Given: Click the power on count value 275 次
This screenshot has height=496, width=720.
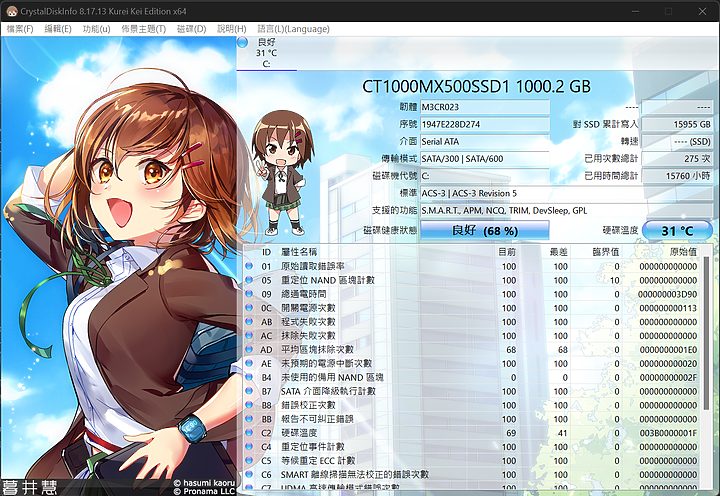Looking at the screenshot, I should coord(677,158).
